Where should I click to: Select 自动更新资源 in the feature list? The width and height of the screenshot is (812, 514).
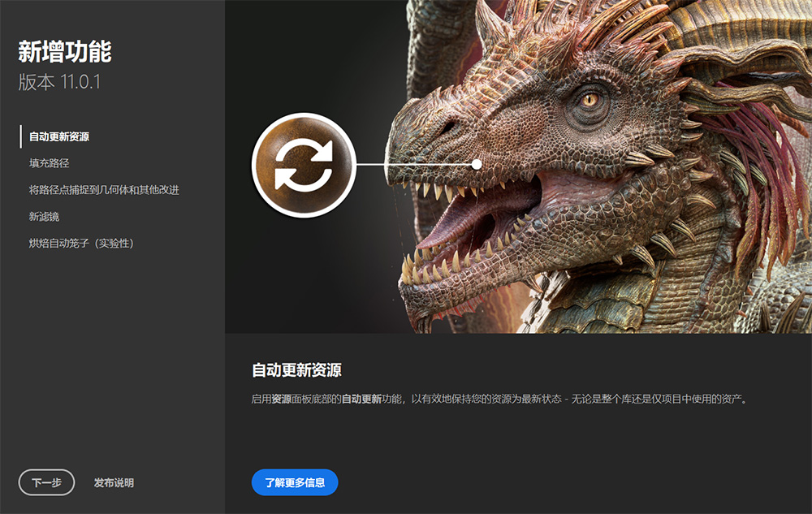pos(59,136)
